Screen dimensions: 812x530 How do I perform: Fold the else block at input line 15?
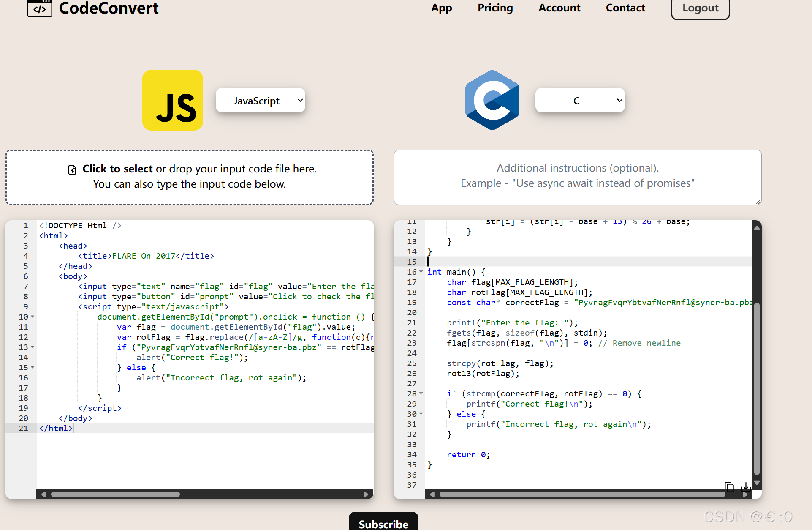(x=33, y=367)
